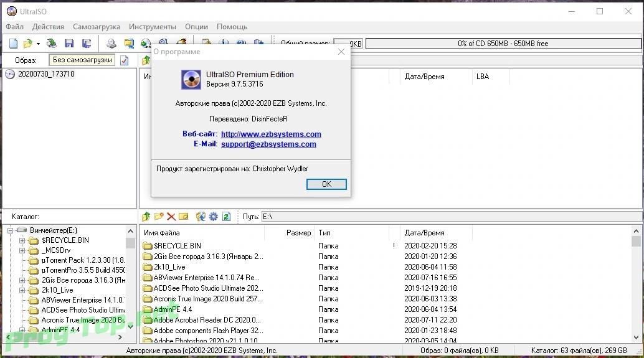The image size is (644, 358).
Task: Expand the $RECYCLE.BIN tree node
Action: 22,240
